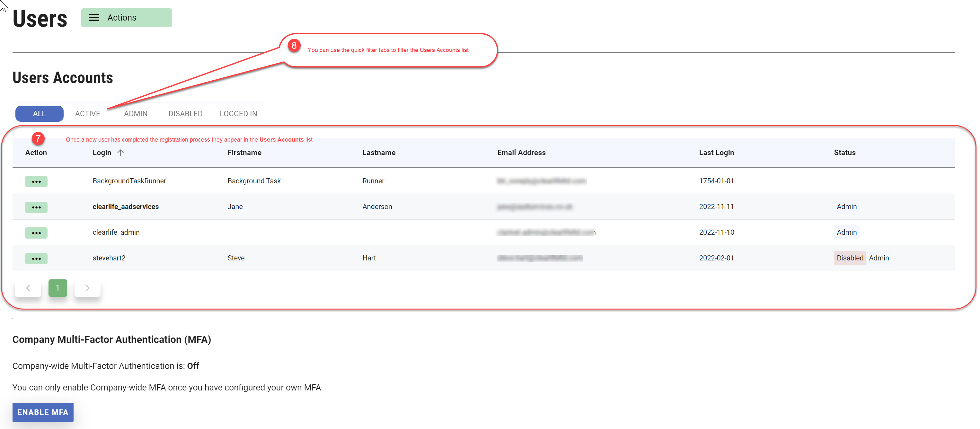Click the clearlife_aadservices login name
Viewport: 980px width, 429px height.
[x=126, y=206]
